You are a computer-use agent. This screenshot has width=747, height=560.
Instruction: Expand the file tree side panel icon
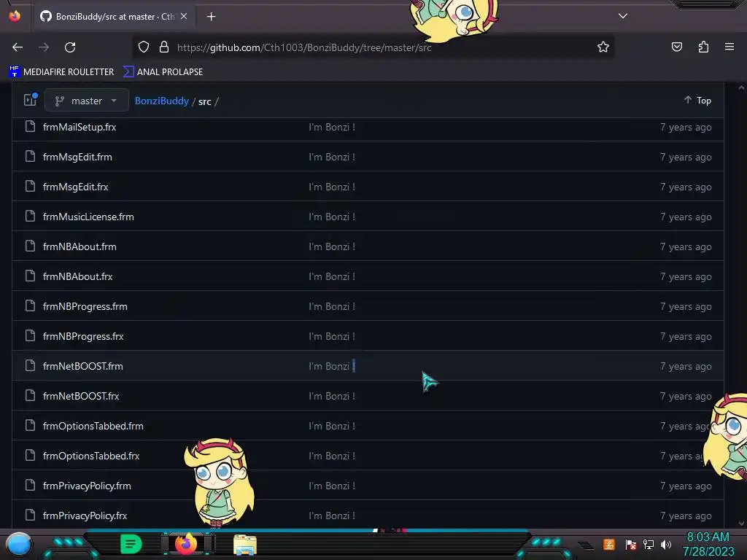point(31,100)
